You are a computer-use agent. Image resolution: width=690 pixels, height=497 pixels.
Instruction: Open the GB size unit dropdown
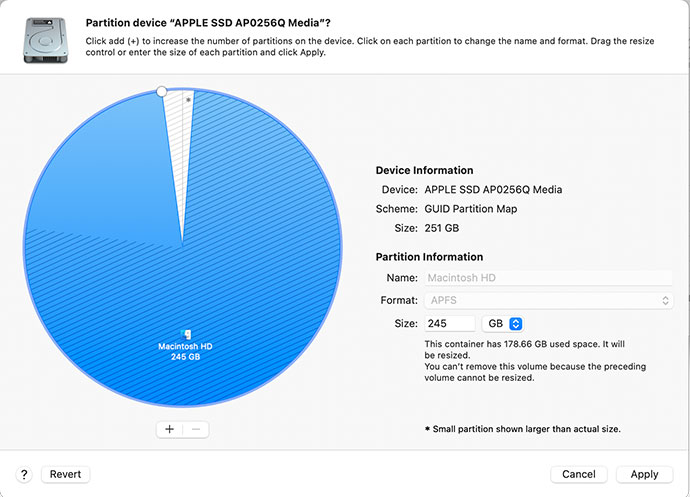tap(503, 324)
